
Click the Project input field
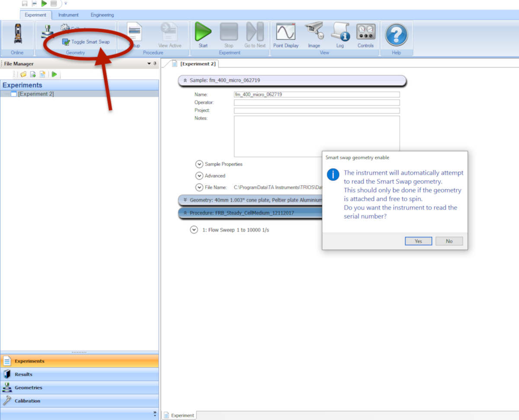coord(317,111)
